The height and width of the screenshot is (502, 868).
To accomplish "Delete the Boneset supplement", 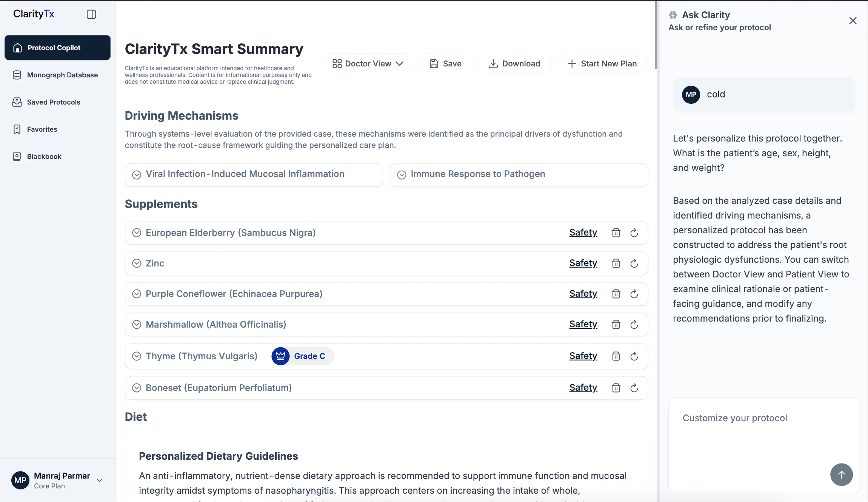I will pos(616,388).
